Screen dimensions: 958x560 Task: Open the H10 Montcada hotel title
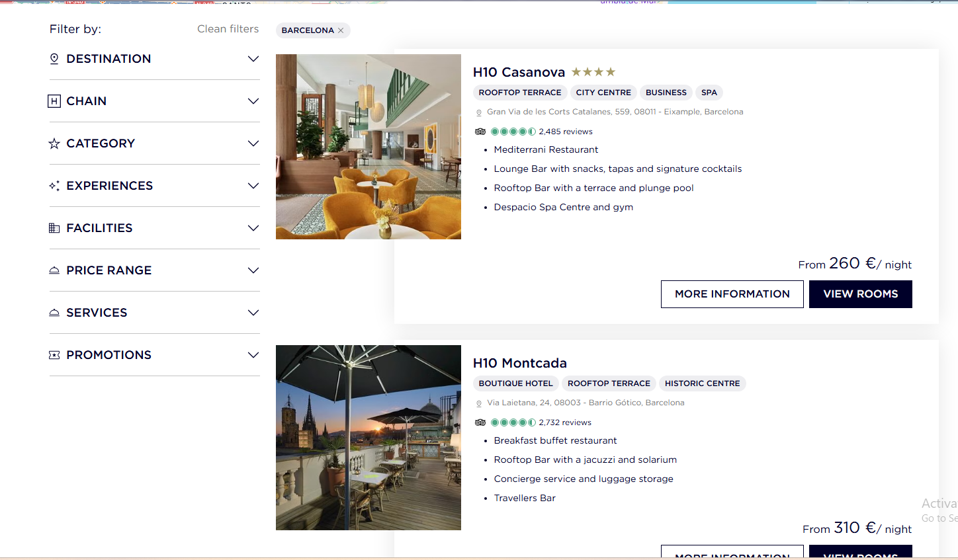click(520, 363)
